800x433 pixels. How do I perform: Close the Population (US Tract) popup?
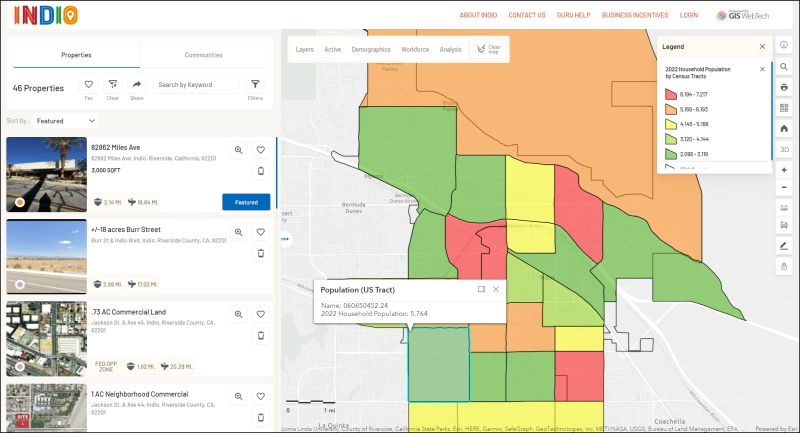click(x=496, y=289)
